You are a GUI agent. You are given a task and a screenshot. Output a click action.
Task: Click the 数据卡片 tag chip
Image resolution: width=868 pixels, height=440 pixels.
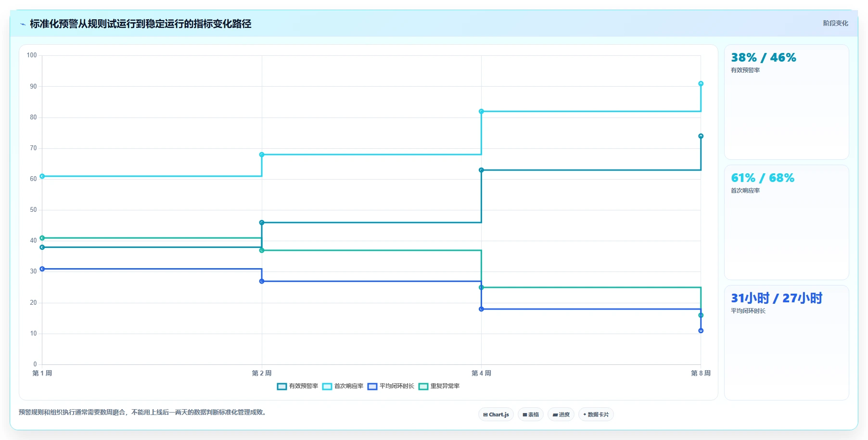[x=596, y=414]
